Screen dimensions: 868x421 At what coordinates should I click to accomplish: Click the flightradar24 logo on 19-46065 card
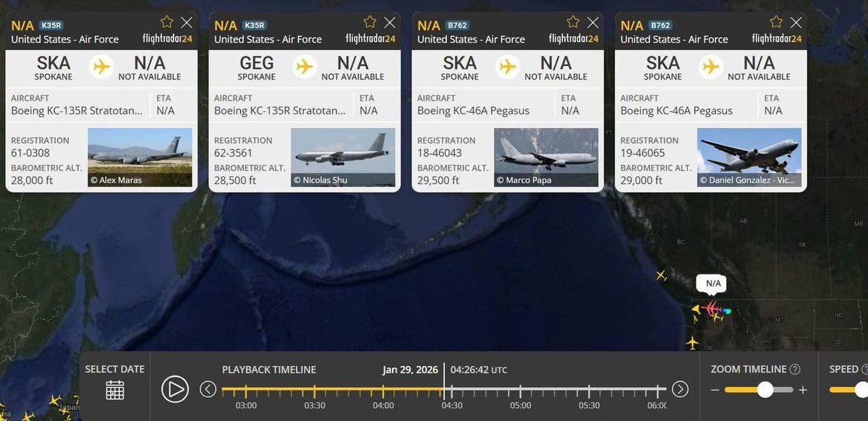pyautogui.click(x=777, y=39)
